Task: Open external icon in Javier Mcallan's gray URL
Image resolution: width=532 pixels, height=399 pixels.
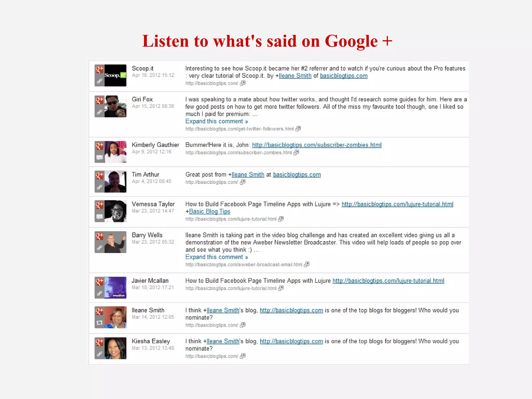Action: pyautogui.click(x=281, y=288)
